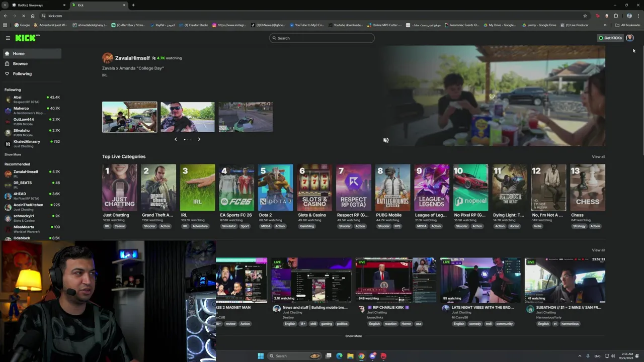Open File Explorer from taskbar
Image resolution: width=644 pixels, height=362 pixels.
click(x=350, y=356)
